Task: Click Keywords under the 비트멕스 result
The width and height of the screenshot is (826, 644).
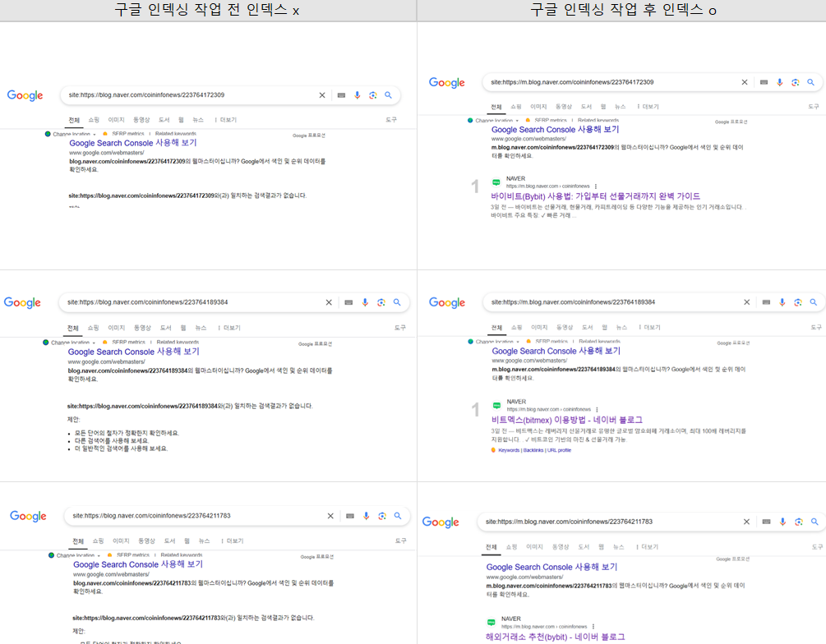Action: click(509, 451)
